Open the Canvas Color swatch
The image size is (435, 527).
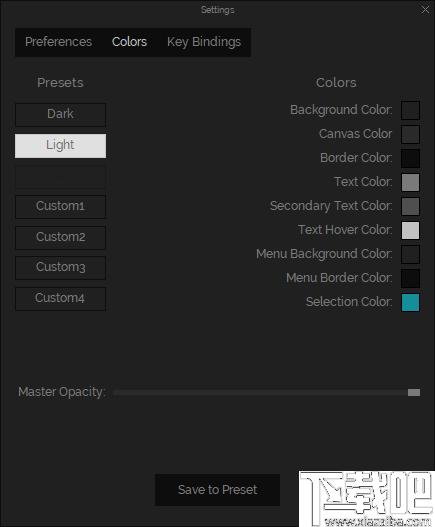coord(410,134)
